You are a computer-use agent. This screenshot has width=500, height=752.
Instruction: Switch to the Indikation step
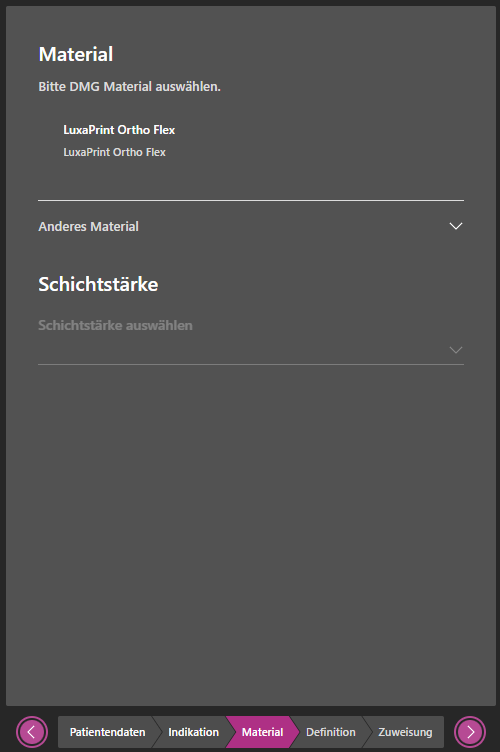tap(193, 732)
